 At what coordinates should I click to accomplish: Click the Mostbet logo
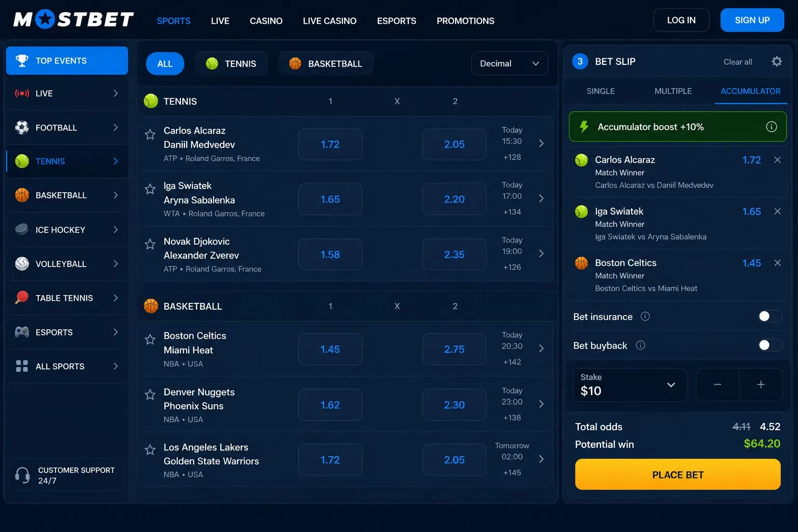tap(73, 20)
